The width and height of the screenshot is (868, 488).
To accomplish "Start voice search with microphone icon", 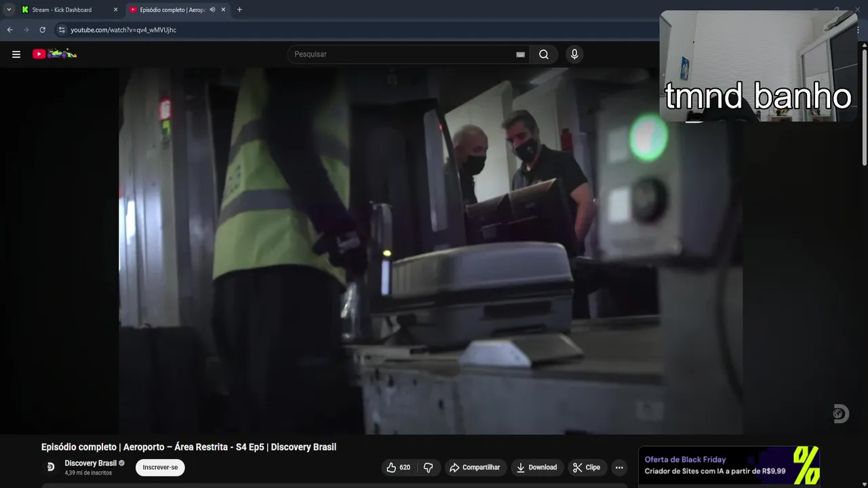I will 574,54.
